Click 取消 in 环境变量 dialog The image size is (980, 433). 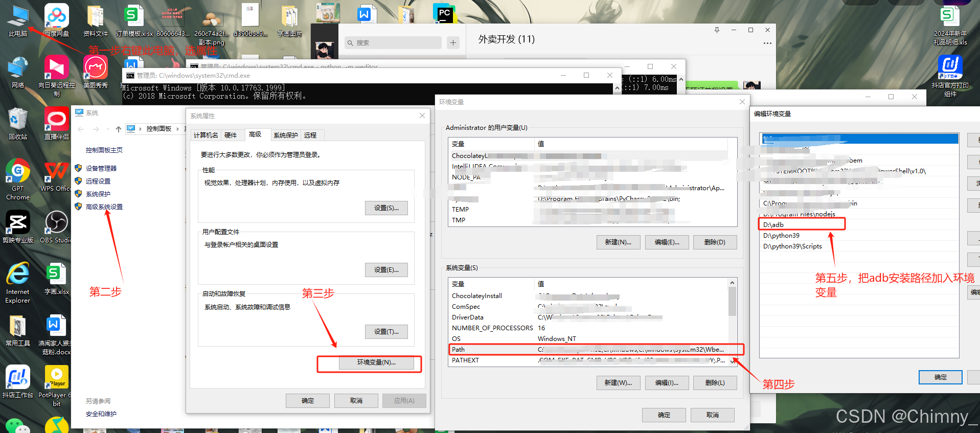coord(713,415)
